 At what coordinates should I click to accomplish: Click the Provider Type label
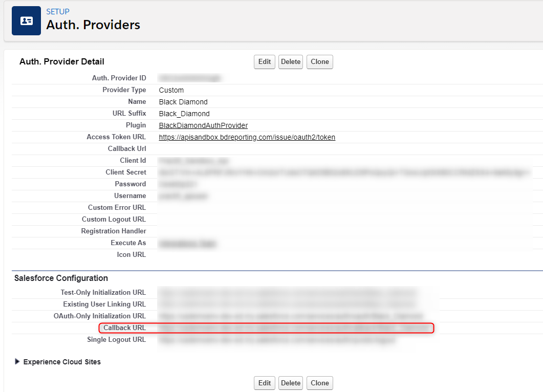pyautogui.click(x=124, y=90)
